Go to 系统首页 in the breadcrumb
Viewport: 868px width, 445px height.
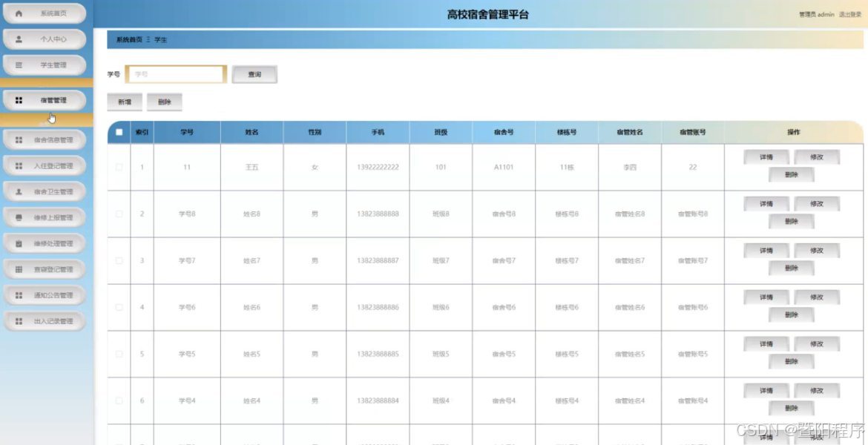(x=129, y=40)
